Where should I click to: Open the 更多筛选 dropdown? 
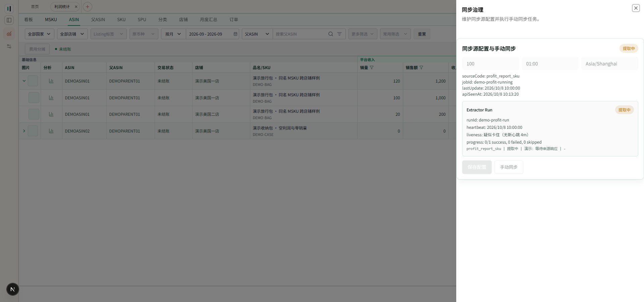tap(363, 34)
